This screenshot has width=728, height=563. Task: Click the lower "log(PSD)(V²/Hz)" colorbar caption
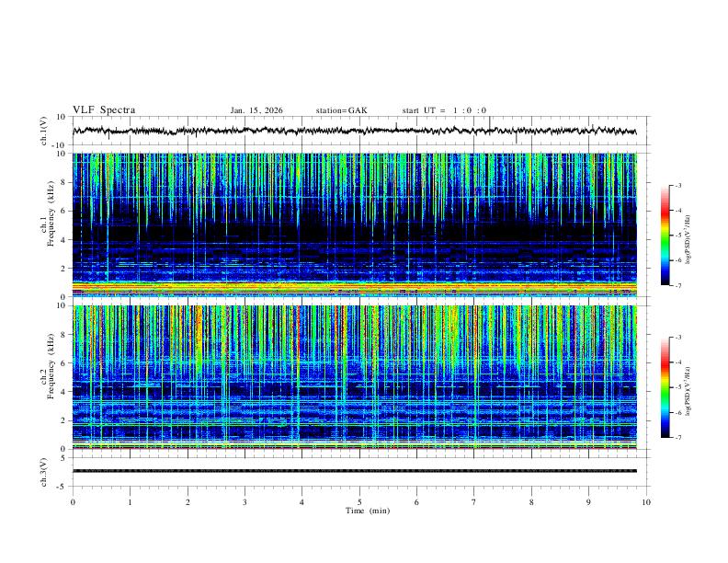pyautogui.click(x=688, y=392)
